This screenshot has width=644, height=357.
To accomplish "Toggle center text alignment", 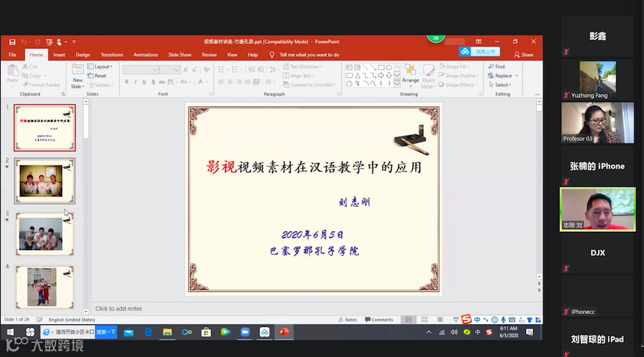I will pyautogui.click(x=230, y=82).
